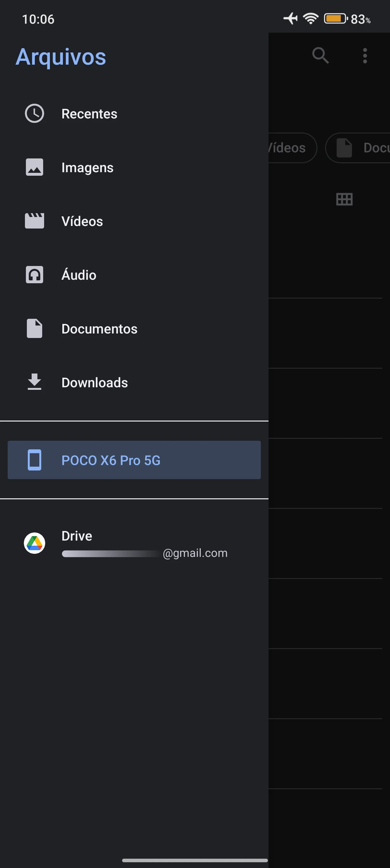Open the three-dot overflow menu
The height and width of the screenshot is (868, 390).
pyautogui.click(x=365, y=56)
